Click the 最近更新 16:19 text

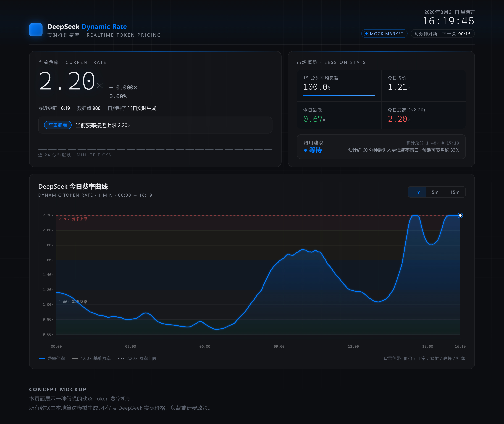pyautogui.click(x=54, y=108)
